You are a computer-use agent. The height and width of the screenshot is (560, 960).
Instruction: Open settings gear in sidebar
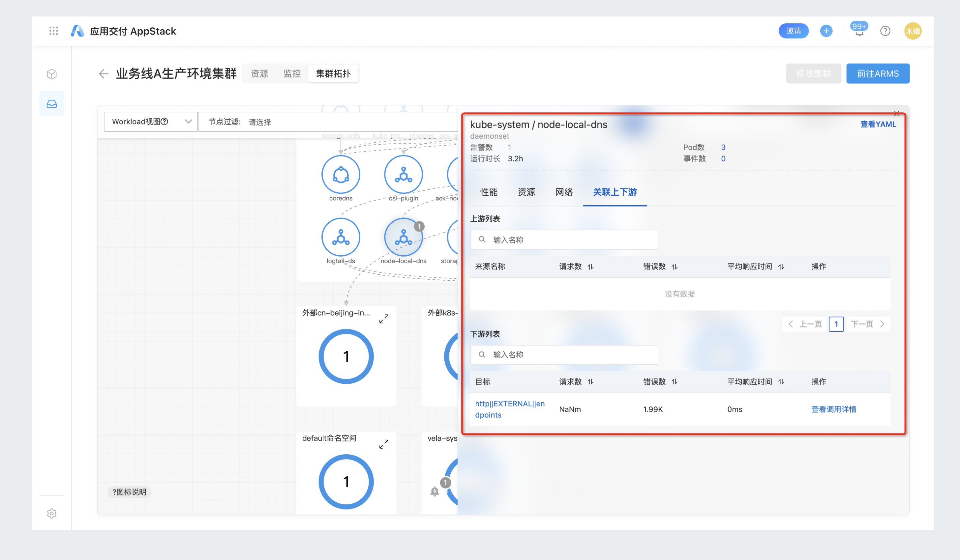point(52,513)
